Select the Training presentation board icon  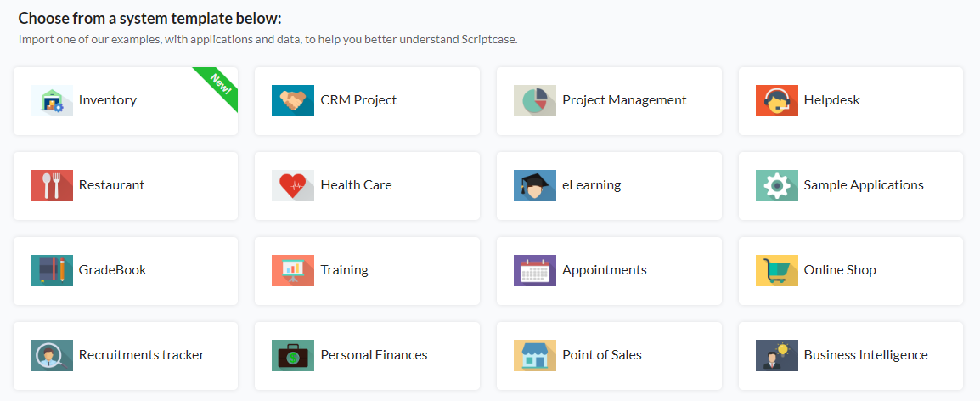(x=292, y=271)
